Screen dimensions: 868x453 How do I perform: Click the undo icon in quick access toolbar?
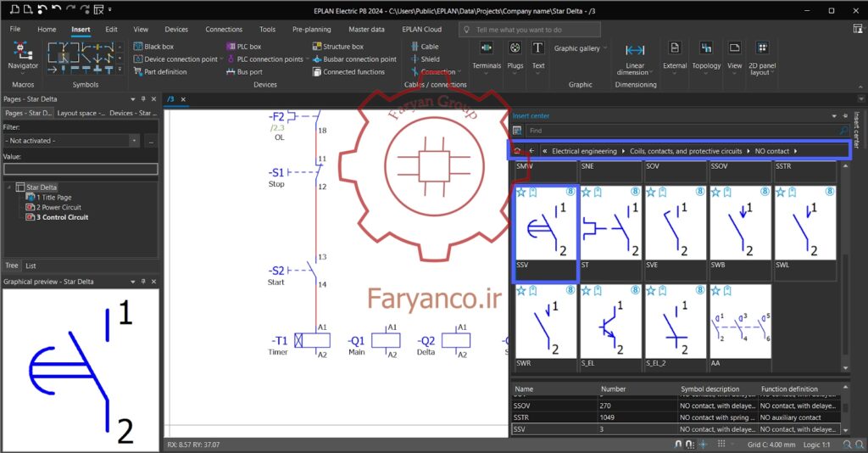pos(56,8)
